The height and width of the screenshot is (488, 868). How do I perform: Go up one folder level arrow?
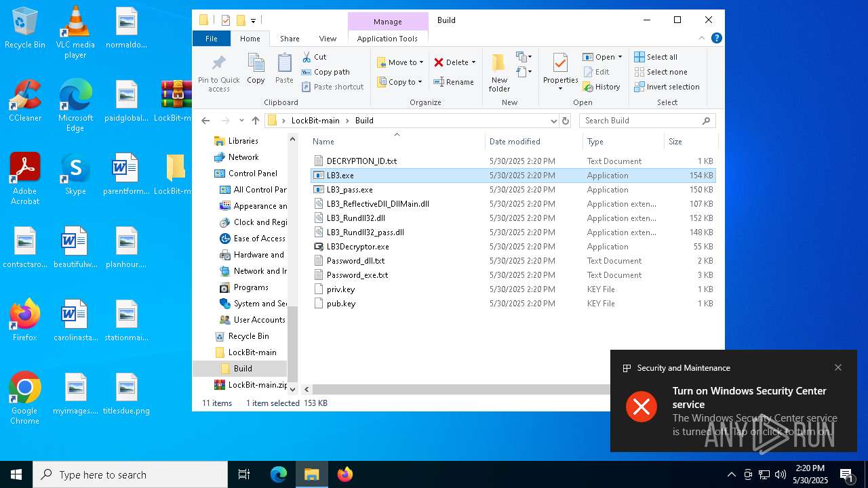[255, 121]
